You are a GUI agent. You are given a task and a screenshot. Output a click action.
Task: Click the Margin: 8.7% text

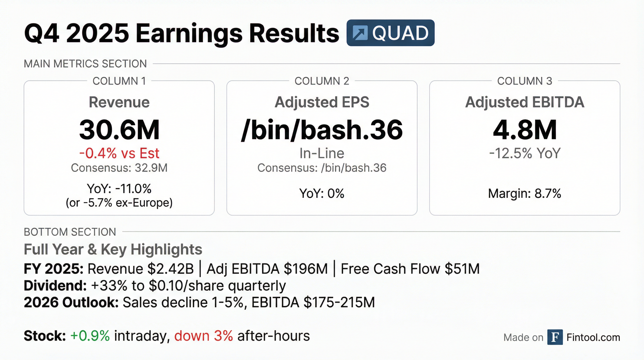(524, 194)
